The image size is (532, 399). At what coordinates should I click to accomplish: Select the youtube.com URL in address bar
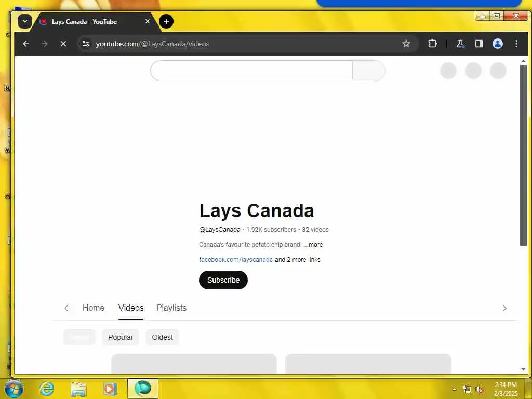152,44
